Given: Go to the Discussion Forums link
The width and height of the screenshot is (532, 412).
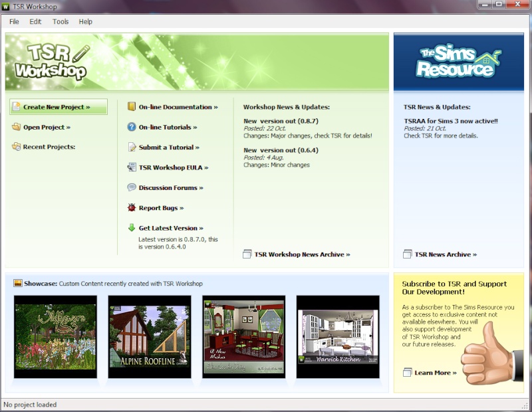Looking at the screenshot, I should pos(171,187).
